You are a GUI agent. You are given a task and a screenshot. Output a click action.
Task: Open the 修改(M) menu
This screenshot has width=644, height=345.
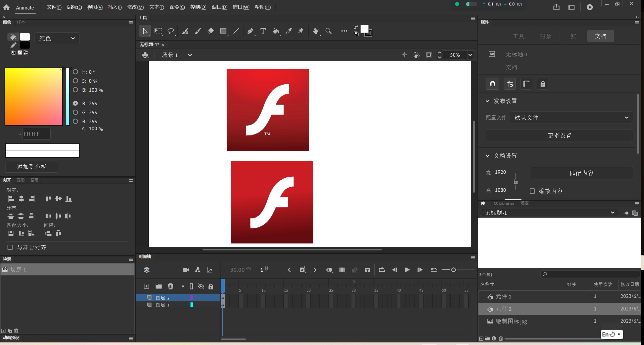pos(136,7)
